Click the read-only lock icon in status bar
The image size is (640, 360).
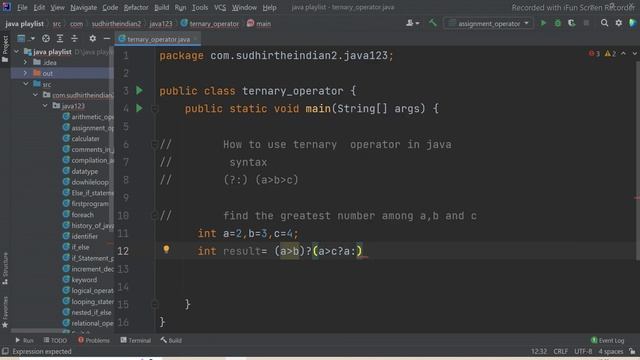(x=632, y=351)
